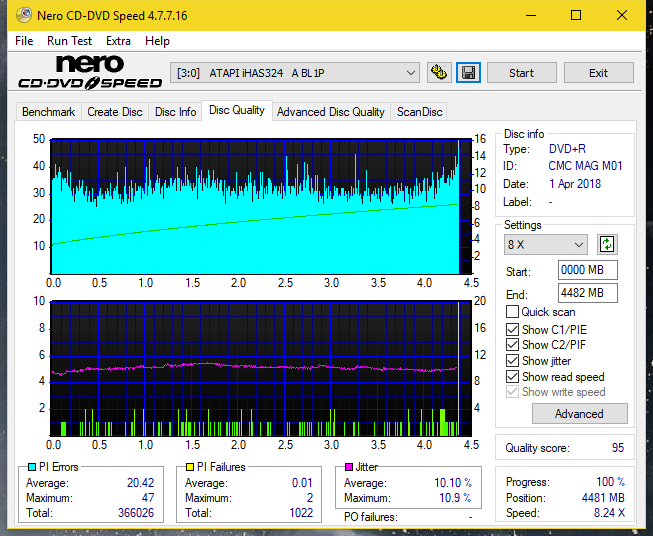Open the drive options tool icon
Screen dimensions: 653x536
point(439,73)
